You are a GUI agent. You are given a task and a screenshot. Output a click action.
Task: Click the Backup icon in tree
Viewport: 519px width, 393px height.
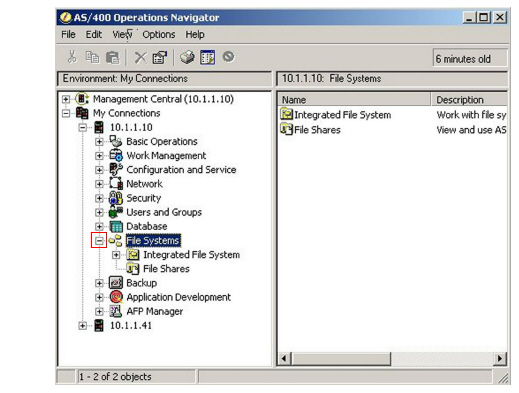(x=116, y=283)
